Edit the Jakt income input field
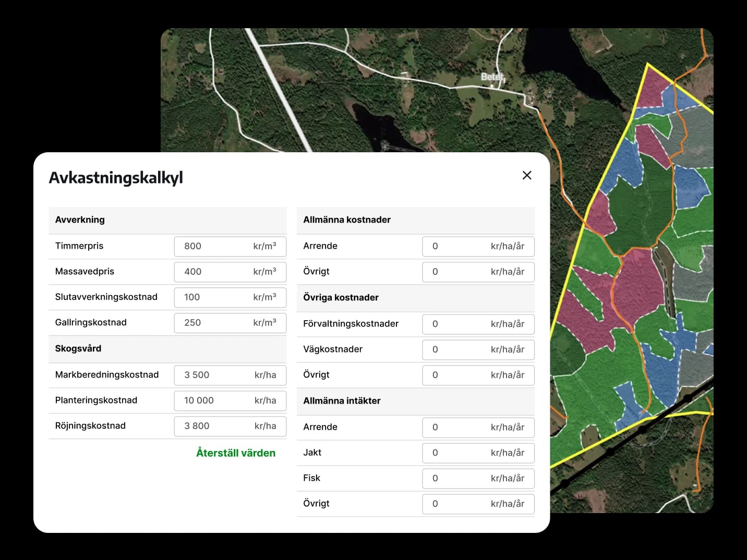747x560 pixels. [x=478, y=453]
